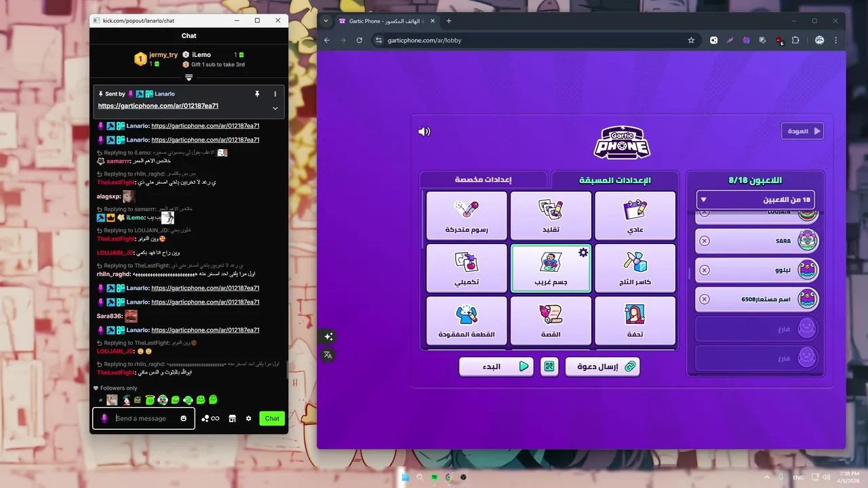Image resolution: width=868 pixels, height=488 pixels.
Task: Open Spotify from the taskbar
Action: click(x=435, y=477)
